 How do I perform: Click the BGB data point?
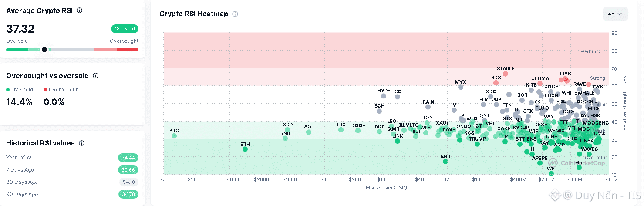445,162
